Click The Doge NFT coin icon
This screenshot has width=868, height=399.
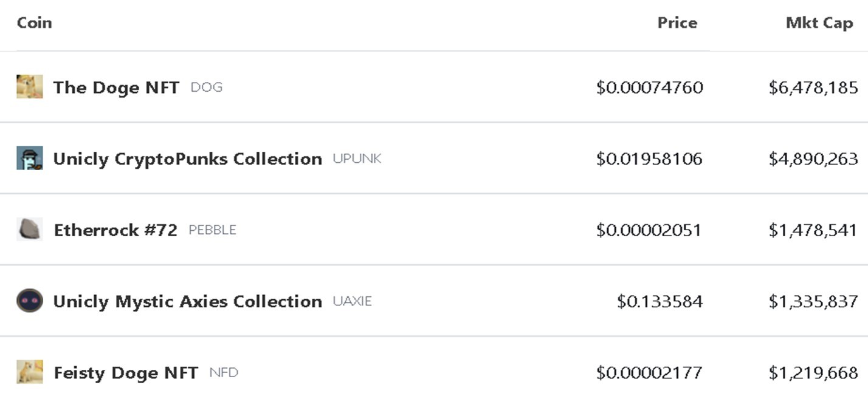(x=30, y=87)
